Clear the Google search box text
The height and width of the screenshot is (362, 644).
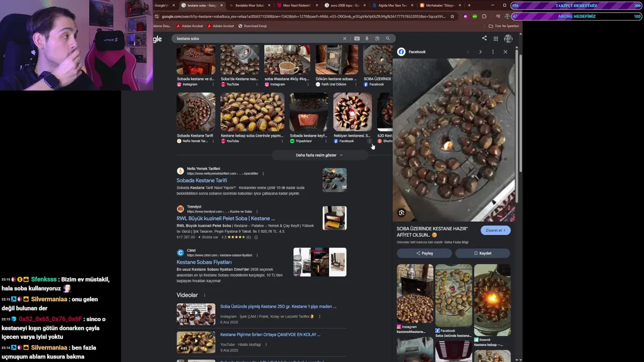[x=345, y=38]
